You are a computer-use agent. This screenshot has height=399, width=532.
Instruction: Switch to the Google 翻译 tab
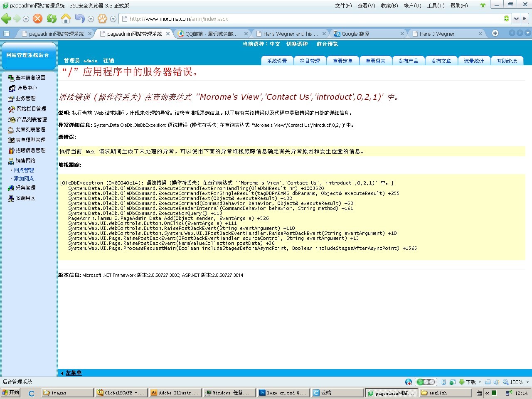[x=356, y=34]
